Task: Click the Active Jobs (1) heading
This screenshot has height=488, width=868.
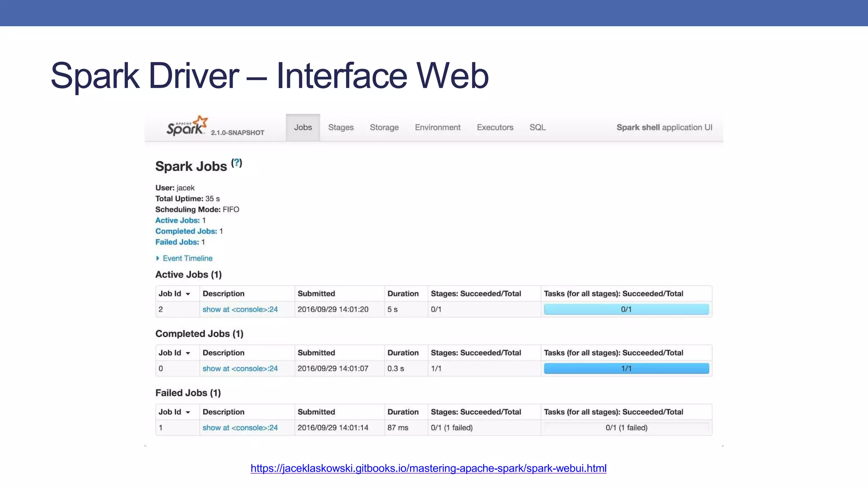Action: tap(188, 274)
